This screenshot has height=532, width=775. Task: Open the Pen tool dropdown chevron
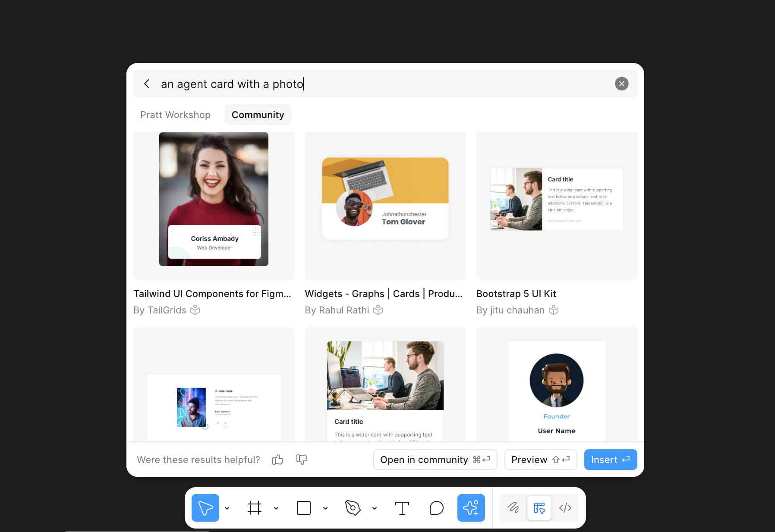pos(374,508)
